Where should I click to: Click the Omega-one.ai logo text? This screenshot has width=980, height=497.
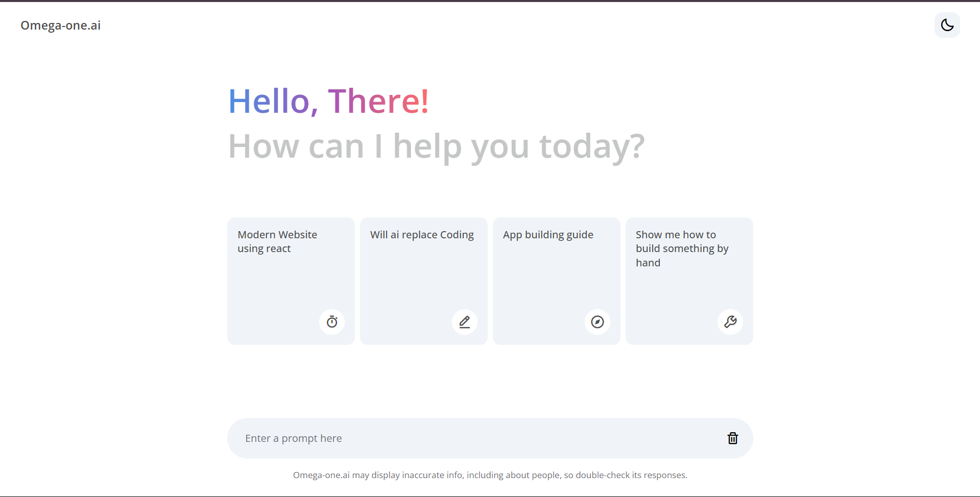61,26
